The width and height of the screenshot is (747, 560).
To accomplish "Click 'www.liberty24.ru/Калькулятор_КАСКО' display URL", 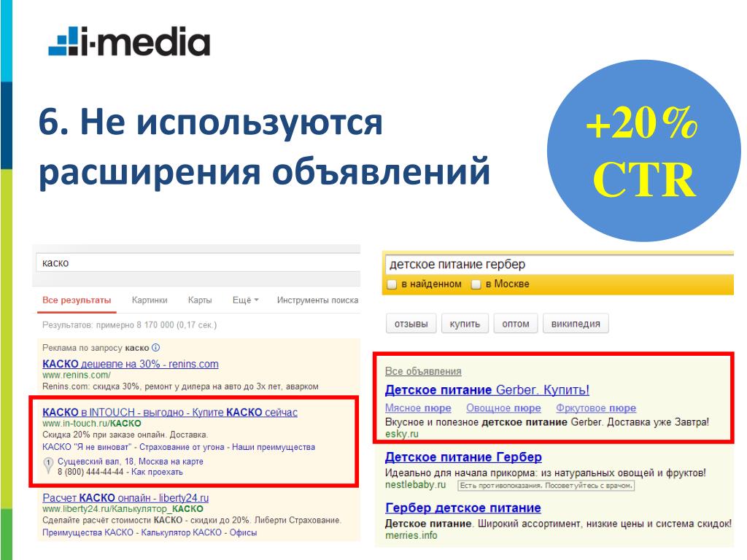I will click(x=123, y=509).
